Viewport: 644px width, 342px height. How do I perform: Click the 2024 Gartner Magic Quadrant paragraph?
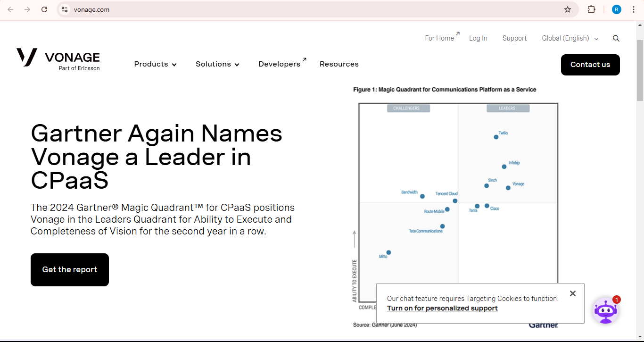[x=163, y=219]
